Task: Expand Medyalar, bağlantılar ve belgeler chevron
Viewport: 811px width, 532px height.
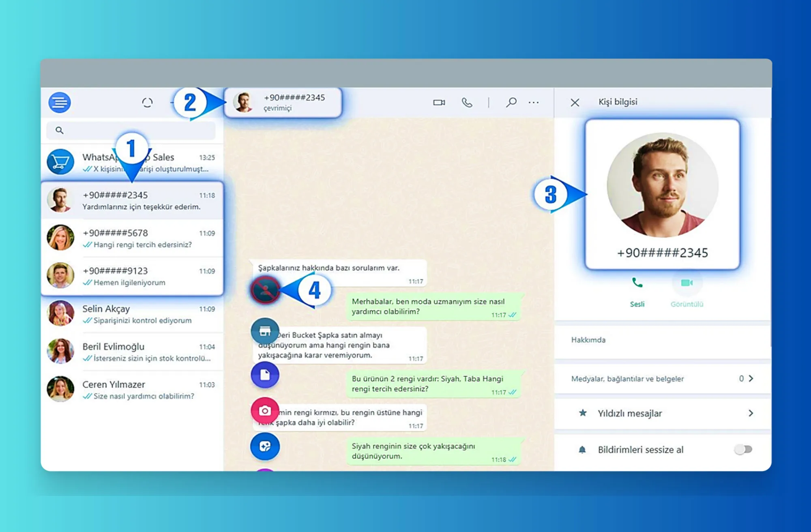Action: click(751, 378)
